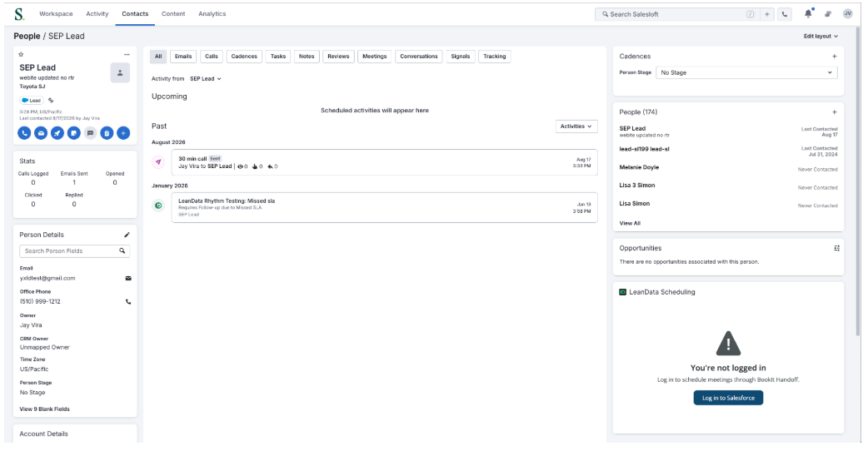Click Opportunities panel settings icon
Screen dimensions: 868x451
[836, 248]
